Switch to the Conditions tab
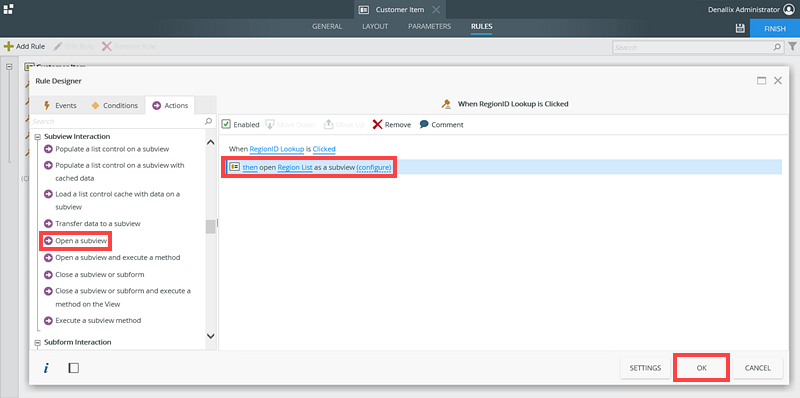 coord(115,106)
